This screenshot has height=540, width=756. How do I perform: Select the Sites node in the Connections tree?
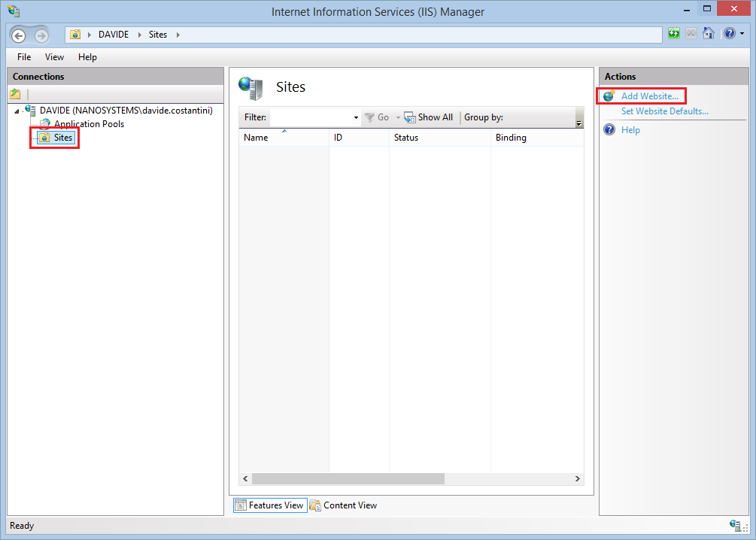point(62,138)
